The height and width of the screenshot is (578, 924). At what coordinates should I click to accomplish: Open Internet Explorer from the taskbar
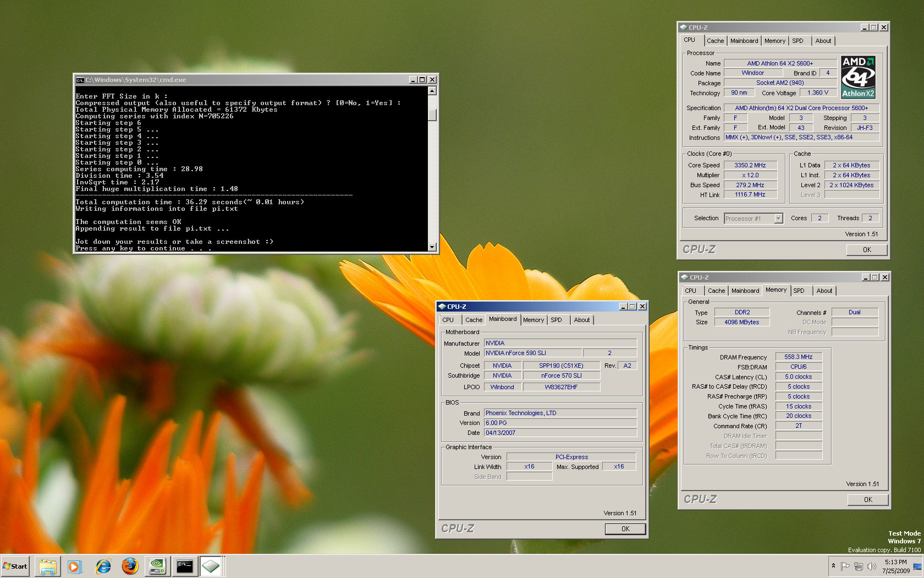tap(103, 566)
